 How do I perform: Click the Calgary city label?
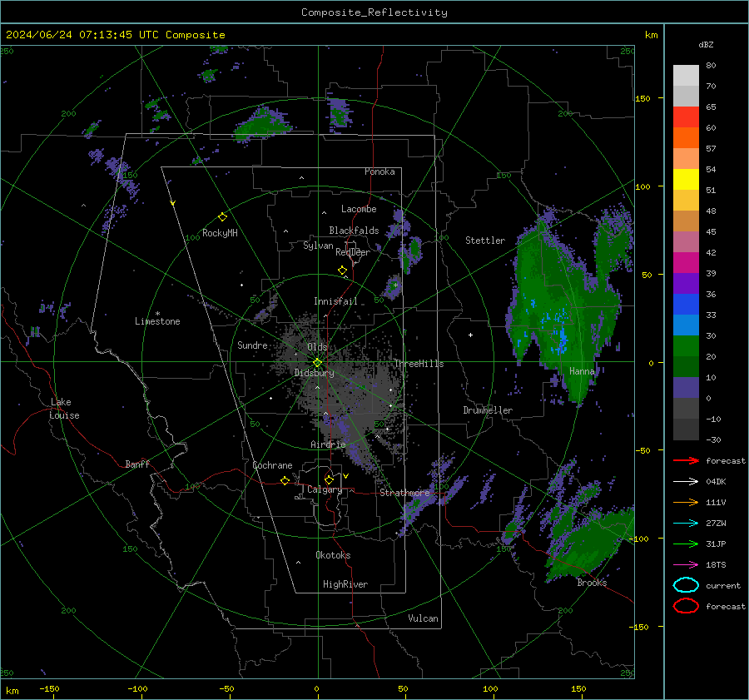tap(325, 489)
